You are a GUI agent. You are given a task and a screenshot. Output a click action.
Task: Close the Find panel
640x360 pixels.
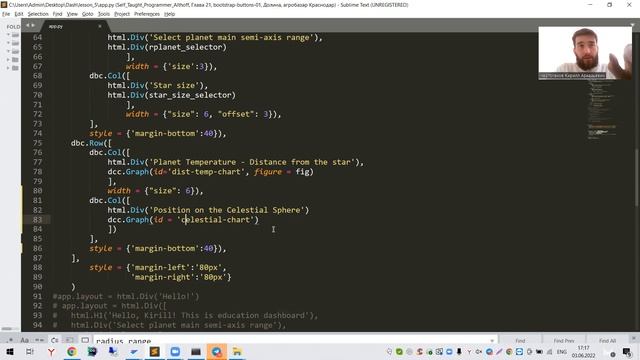[633, 338]
